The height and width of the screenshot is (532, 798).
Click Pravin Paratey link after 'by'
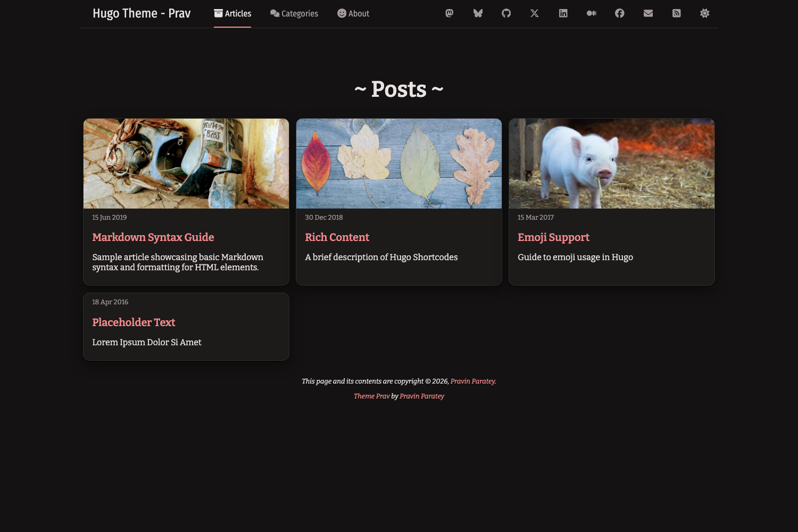click(422, 396)
